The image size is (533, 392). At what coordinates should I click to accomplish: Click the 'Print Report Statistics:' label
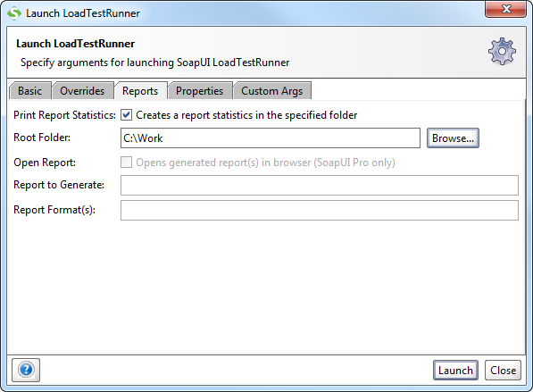pos(64,115)
